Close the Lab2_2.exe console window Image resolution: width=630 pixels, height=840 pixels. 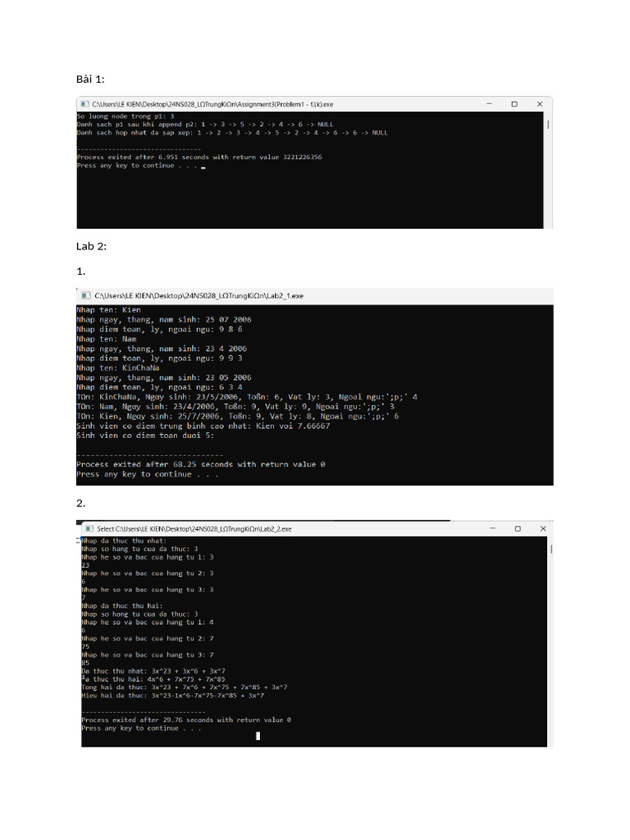tap(543, 529)
